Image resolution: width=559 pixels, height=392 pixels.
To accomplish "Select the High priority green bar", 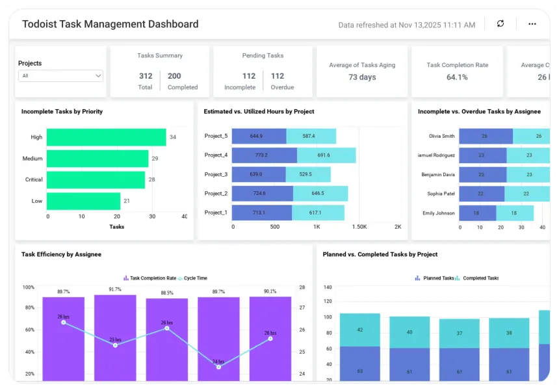I will point(106,137).
